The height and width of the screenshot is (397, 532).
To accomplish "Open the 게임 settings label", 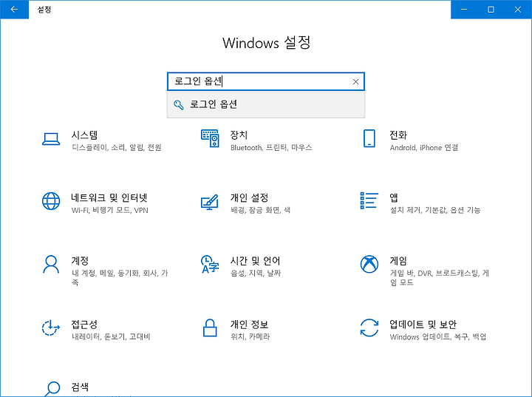I will [x=398, y=261].
